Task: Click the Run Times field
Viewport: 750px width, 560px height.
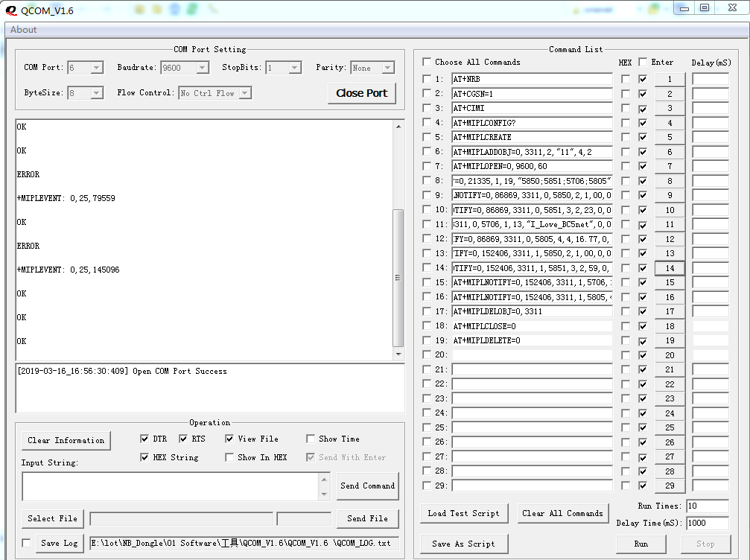Action: click(x=708, y=506)
